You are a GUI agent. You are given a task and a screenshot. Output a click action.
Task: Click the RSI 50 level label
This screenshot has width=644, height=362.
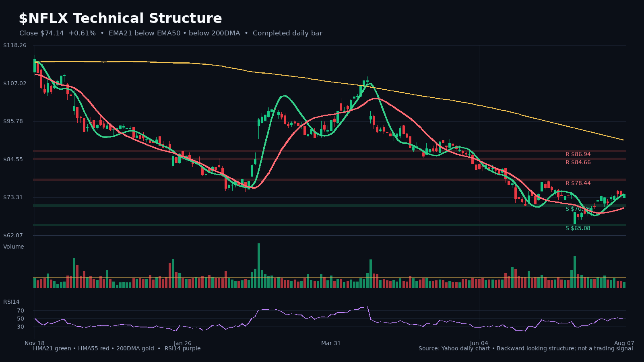pos(21,319)
